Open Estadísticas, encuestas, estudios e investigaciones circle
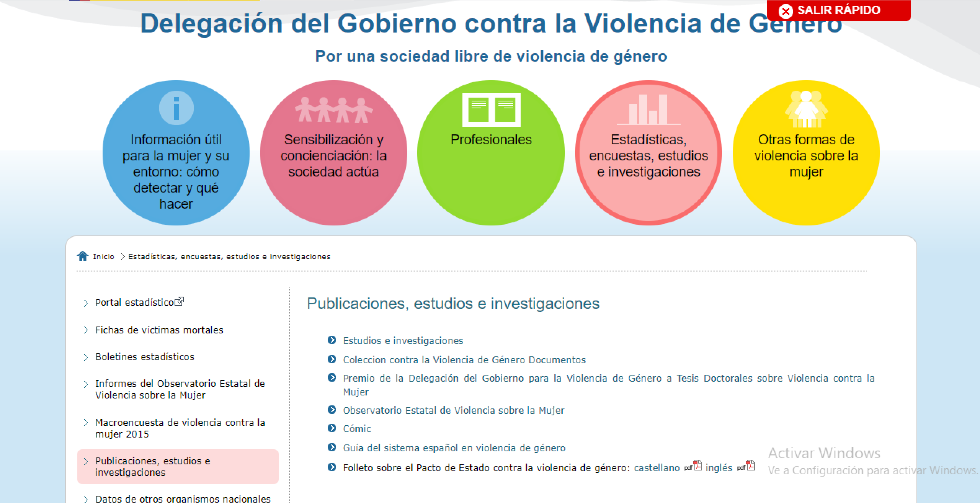 (x=648, y=153)
